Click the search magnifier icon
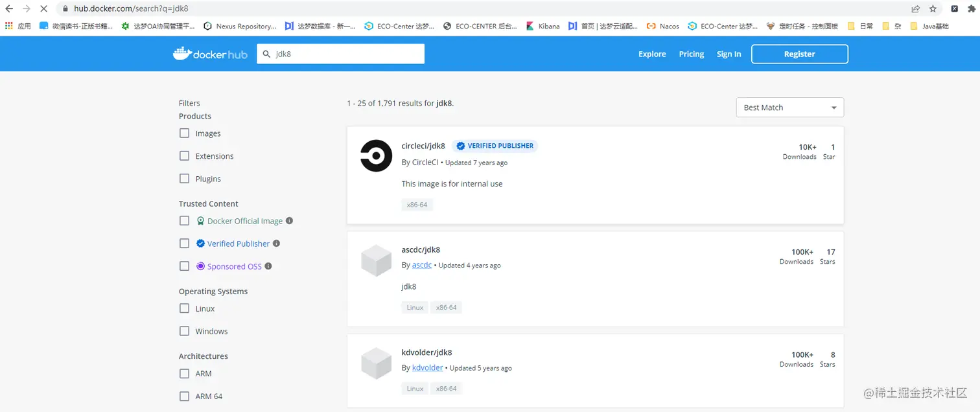 point(266,54)
